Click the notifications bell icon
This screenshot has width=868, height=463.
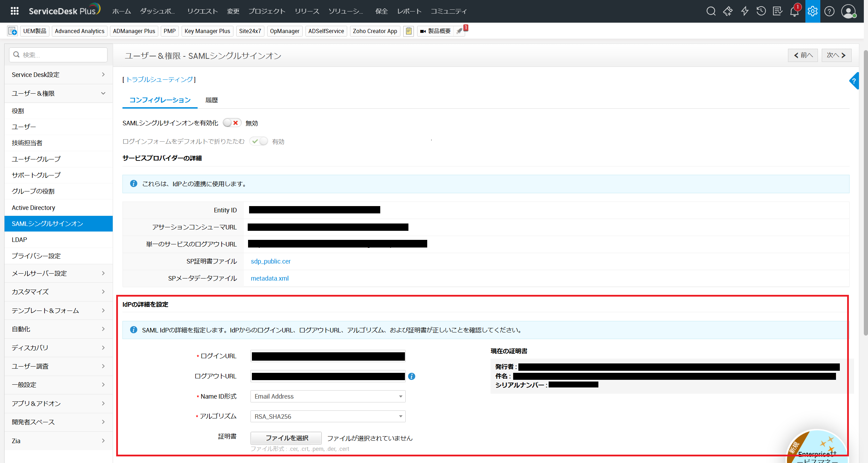(x=794, y=12)
